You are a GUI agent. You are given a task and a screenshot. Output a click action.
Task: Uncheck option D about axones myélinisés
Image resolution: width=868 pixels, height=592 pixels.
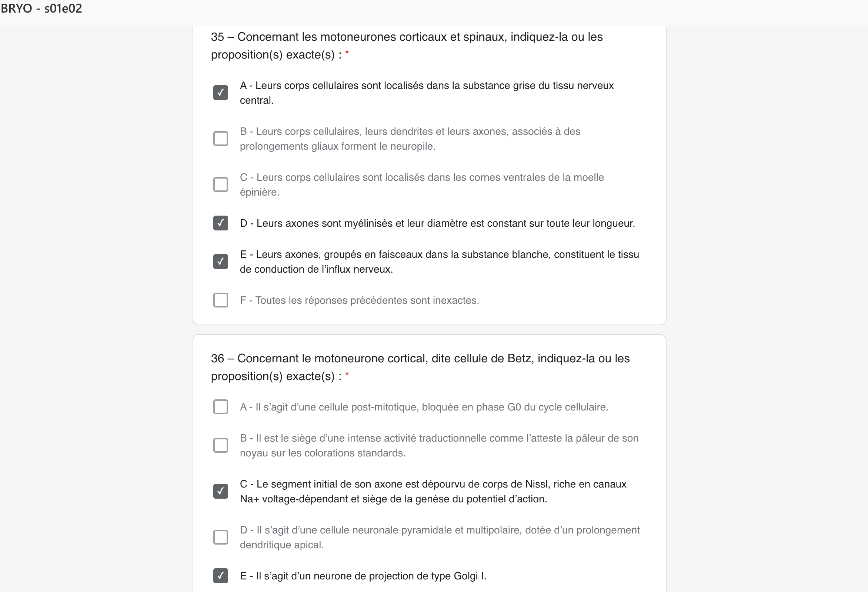[x=220, y=223]
